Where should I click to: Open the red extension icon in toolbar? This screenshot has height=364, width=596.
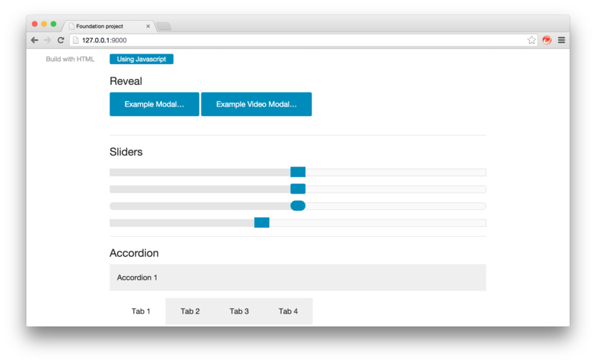pyautogui.click(x=547, y=40)
